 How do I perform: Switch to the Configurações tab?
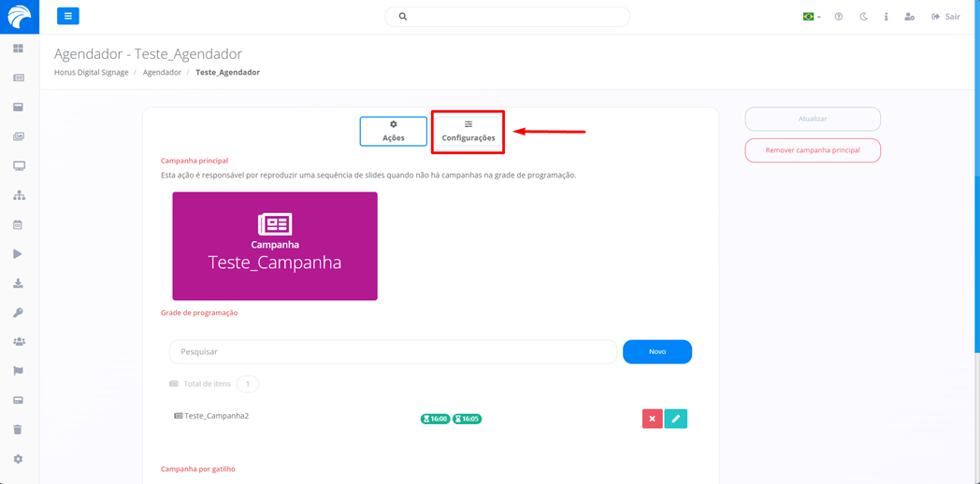tap(468, 131)
